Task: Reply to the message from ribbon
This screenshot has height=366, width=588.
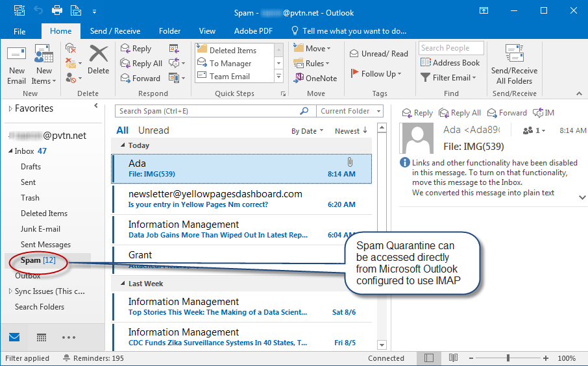Action: click(136, 49)
